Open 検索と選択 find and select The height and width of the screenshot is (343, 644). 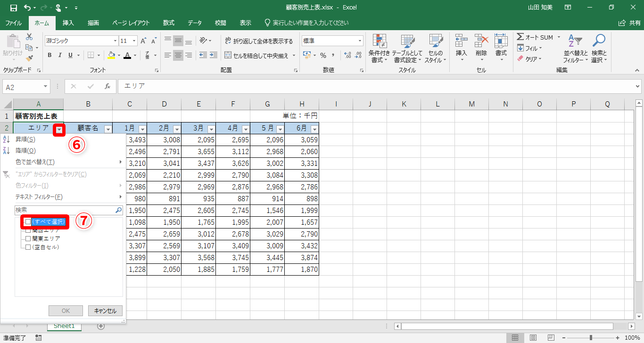(599, 49)
